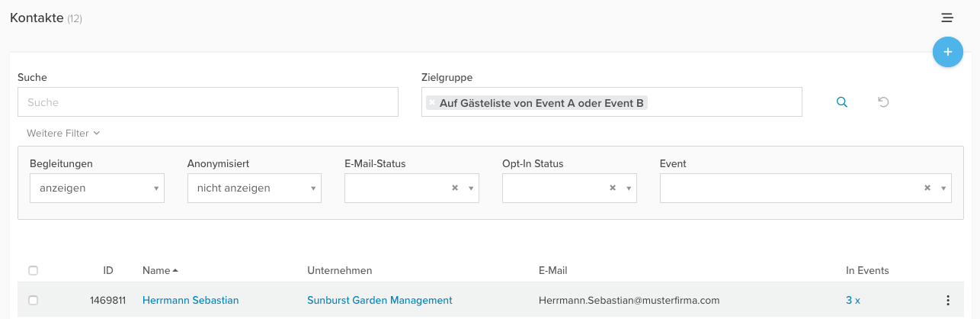Open the Herrmann Sebastian contact link
The height and width of the screenshot is (319, 980).
click(x=191, y=301)
